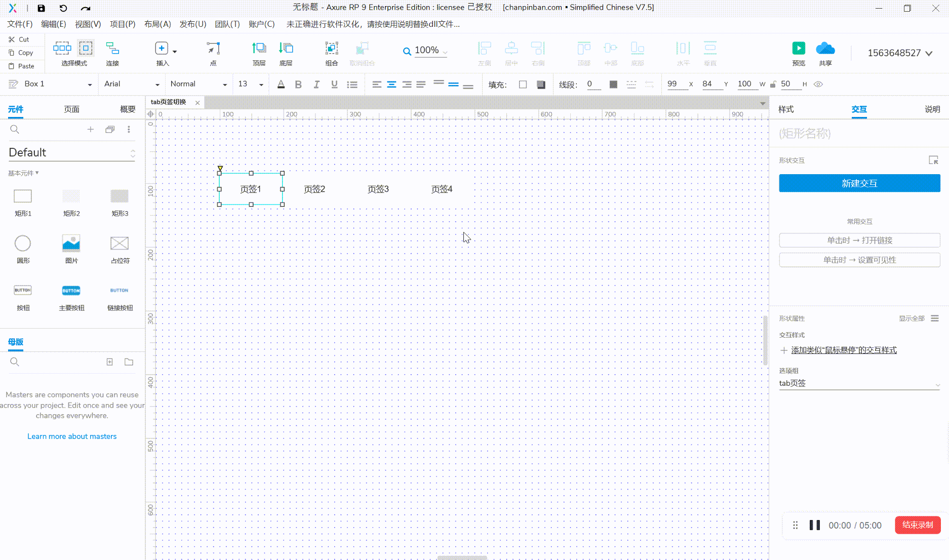Screen dimensions: 949x560
Task: Select the 连接 connector tool
Action: click(112, 53)
